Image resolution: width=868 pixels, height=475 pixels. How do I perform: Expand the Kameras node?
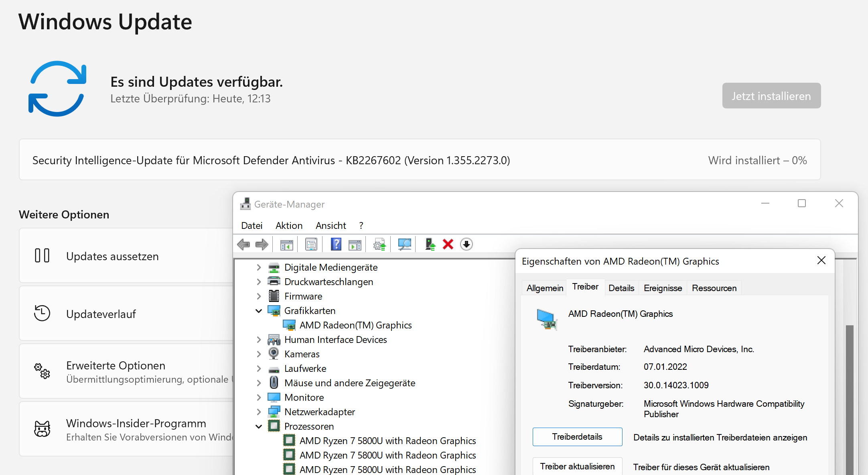[x=259, y=354]
